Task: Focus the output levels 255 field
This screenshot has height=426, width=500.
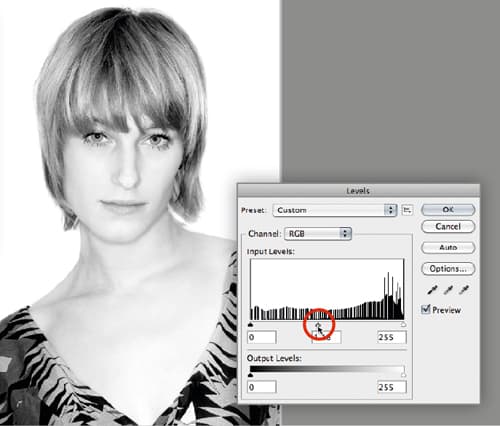Action: [x=392, y=387]
